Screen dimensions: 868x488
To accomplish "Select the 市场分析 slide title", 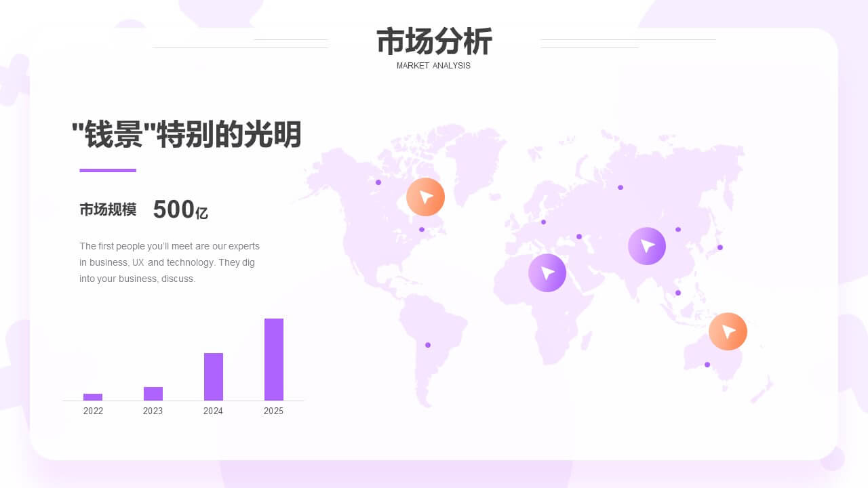I will [434, 42].
